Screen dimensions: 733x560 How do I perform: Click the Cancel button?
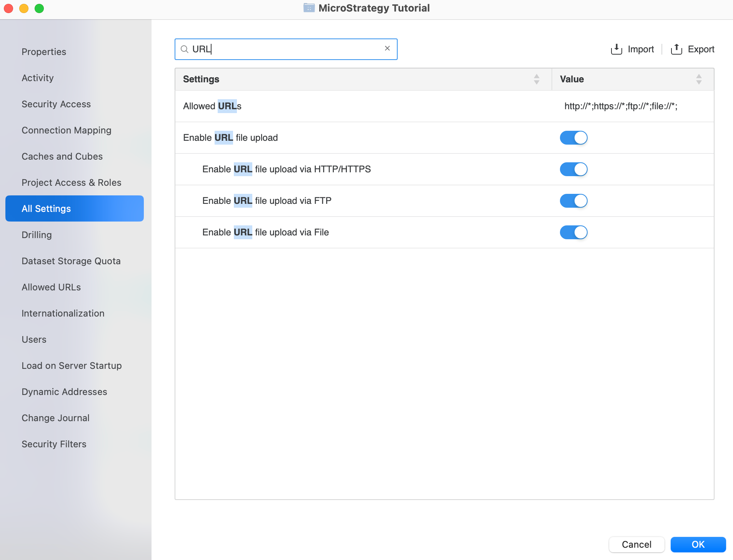636,544
